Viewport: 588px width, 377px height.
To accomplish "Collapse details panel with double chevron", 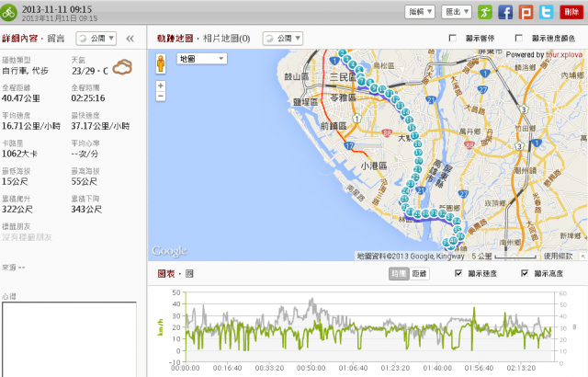I will 130,39.
